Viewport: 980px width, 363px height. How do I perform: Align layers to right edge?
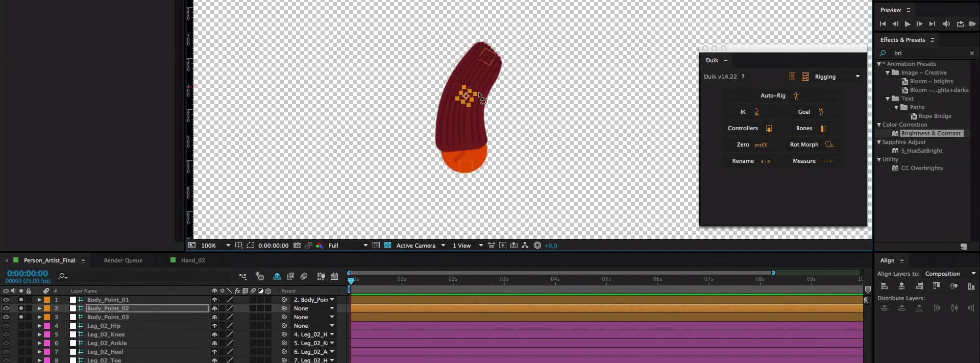(919, 286)
